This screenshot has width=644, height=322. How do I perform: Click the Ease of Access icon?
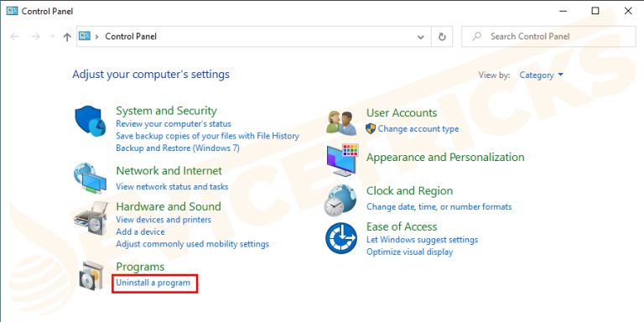point(341,238)
